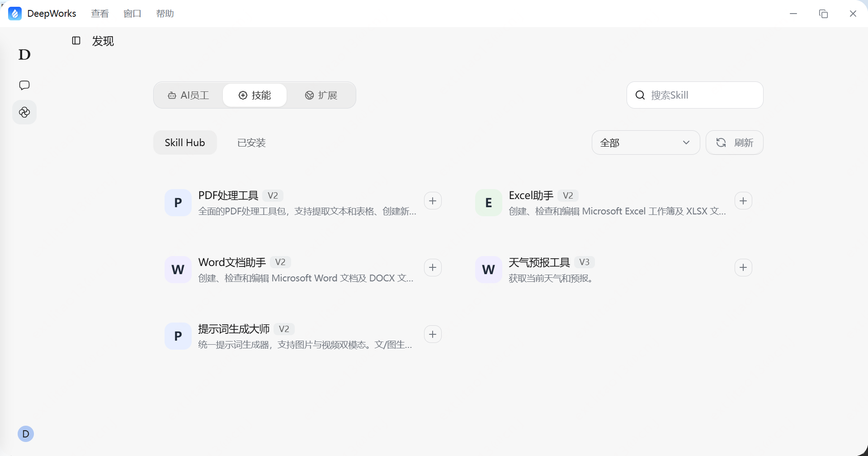
Task: Restore down the DeepWorks window
Action: [x=823, y=14]
